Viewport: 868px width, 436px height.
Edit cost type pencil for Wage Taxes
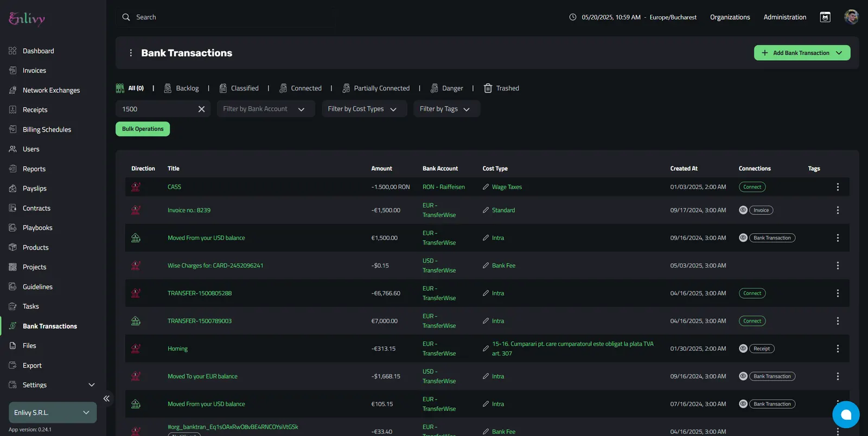point(486,187)
